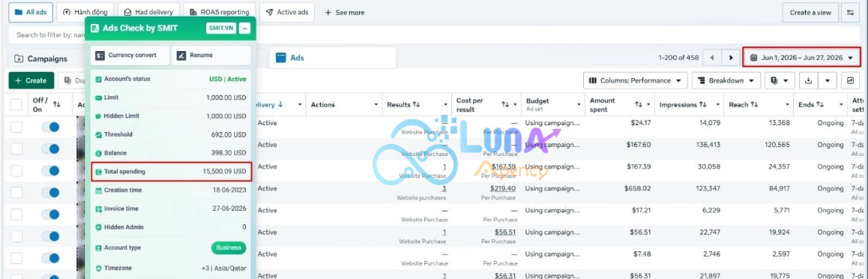Click the Invoice time icon
The height and width of the screenshot is (279, 868).
tap(98, 208)
